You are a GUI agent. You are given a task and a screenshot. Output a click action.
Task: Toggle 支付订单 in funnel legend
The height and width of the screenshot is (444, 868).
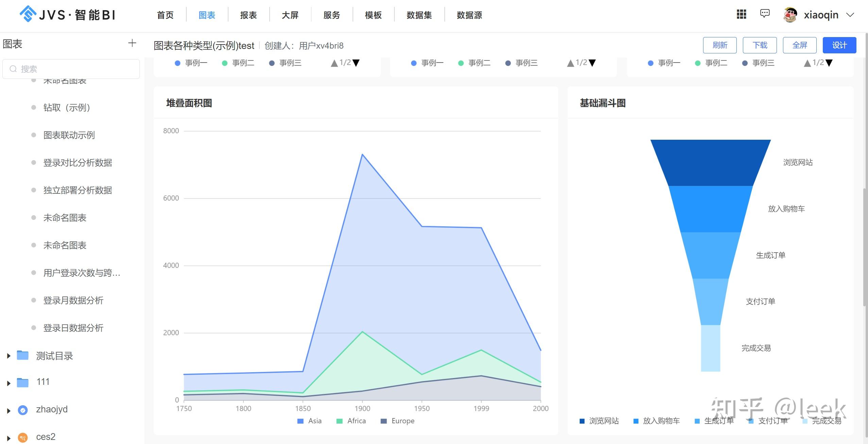[768, 421]
